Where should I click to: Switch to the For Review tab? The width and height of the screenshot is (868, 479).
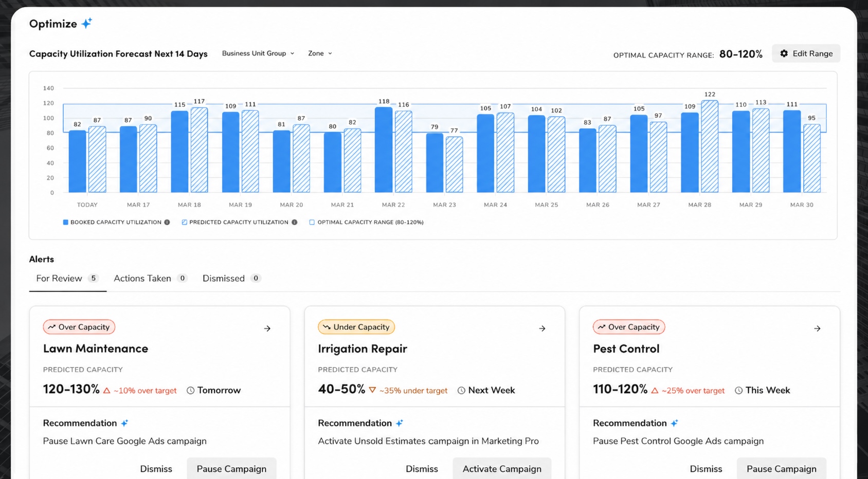[x=67, y=279]
